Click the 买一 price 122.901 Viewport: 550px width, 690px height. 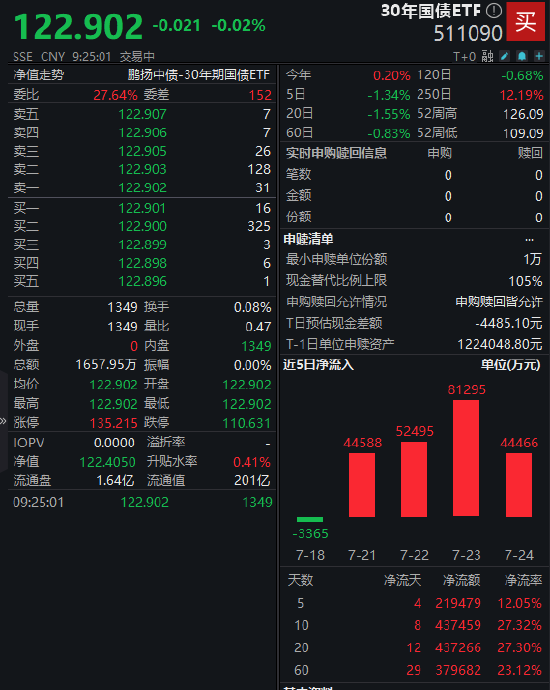click(x=142, y=208)
